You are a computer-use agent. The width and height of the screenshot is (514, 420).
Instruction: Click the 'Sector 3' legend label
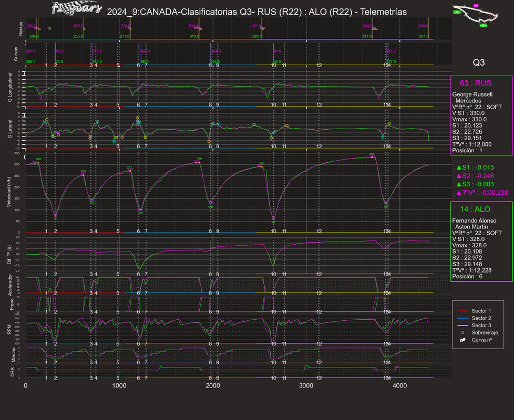click(x=481, y=325)
